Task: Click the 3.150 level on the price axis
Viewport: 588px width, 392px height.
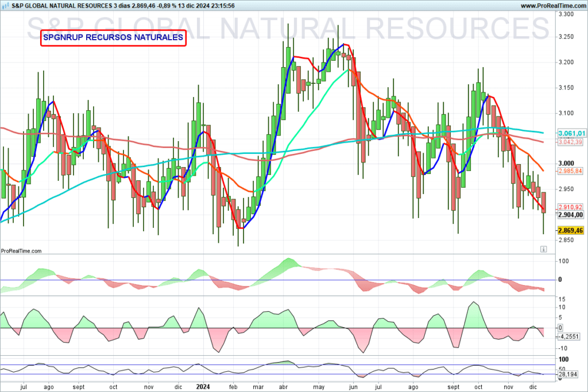Action: coord(566,88)
